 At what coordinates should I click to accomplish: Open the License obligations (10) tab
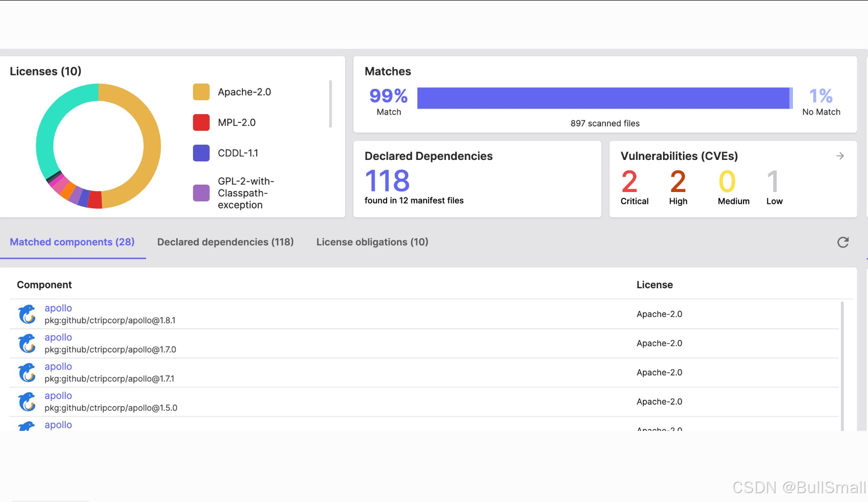click(372, 242)
